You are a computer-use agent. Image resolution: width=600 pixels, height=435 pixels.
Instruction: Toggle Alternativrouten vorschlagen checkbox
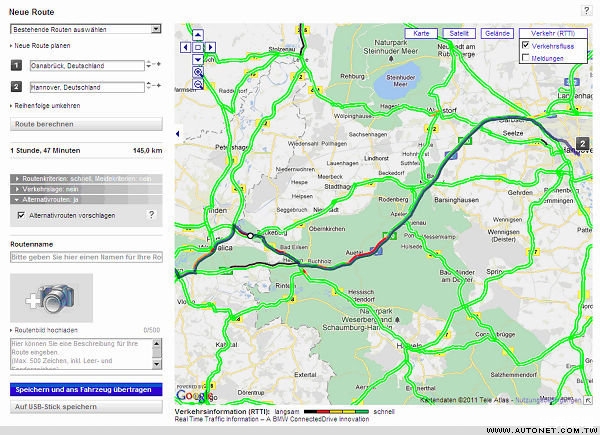[21, 215]
